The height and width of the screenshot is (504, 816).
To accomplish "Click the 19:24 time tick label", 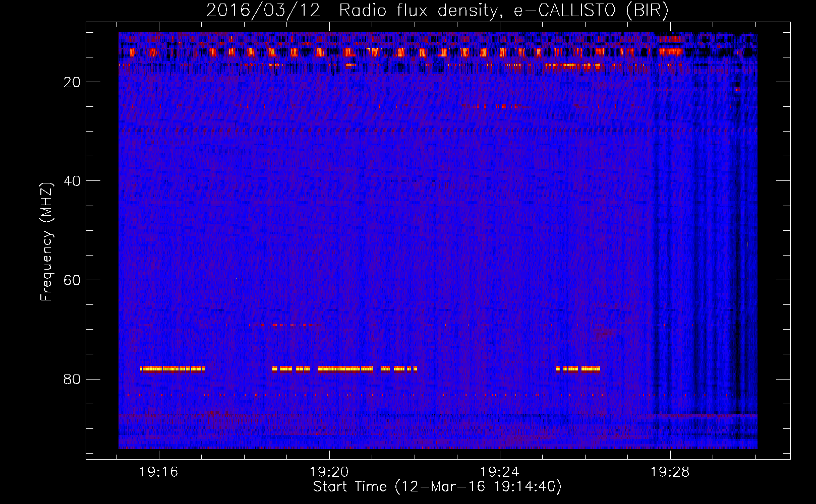I will coord(500,472).
